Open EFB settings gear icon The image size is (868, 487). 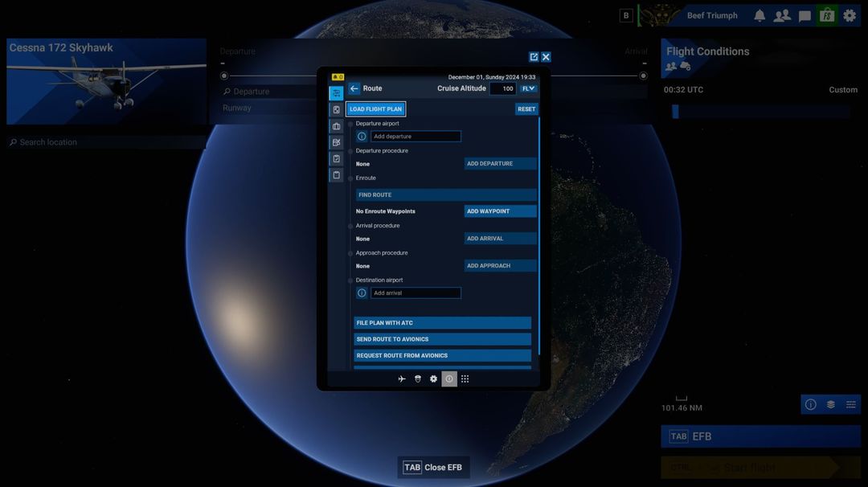point(433,379)
